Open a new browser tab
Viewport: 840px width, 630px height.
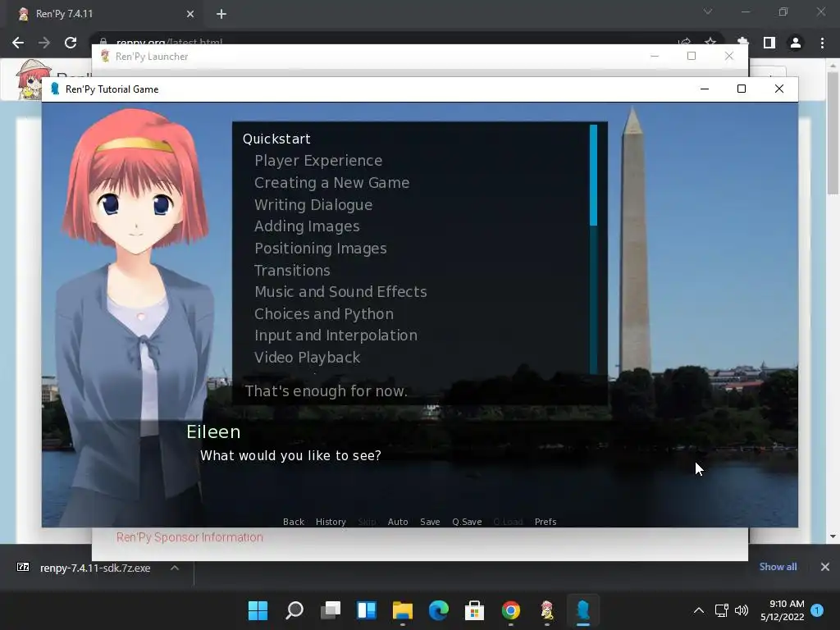point(221,14)
